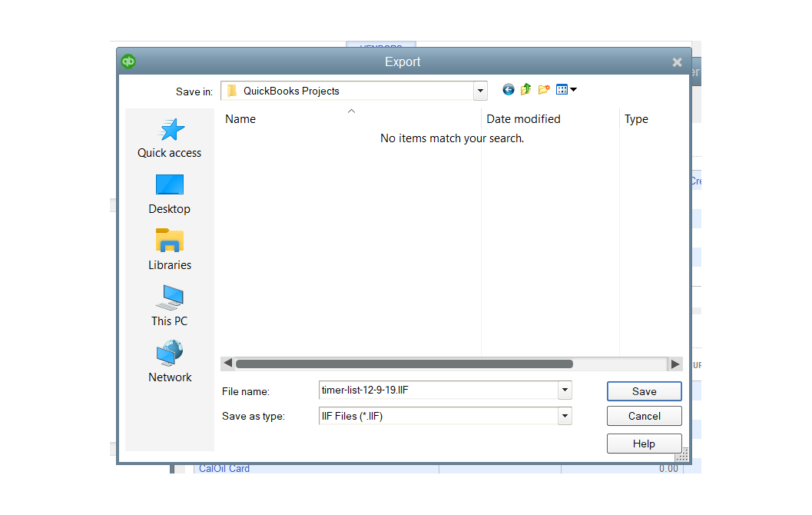Expand the Save in folder dropdown
The width and height of the screenshot is (812, 515).
(480, 91)
